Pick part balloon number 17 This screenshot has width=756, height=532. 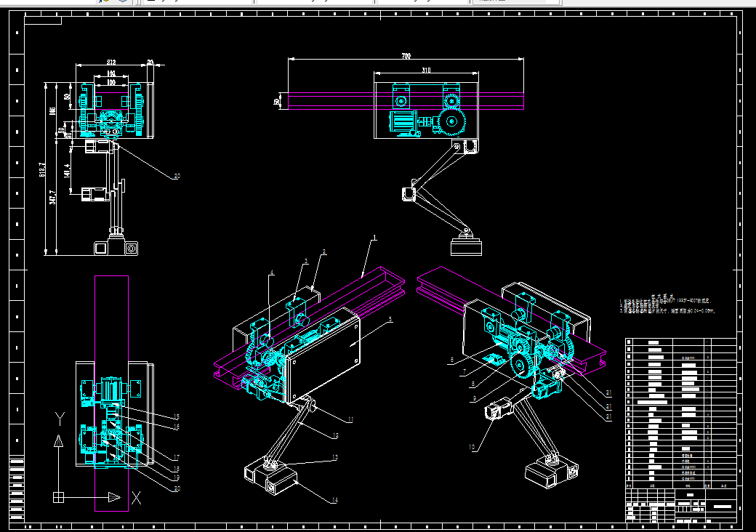click(x=177, y=457)
